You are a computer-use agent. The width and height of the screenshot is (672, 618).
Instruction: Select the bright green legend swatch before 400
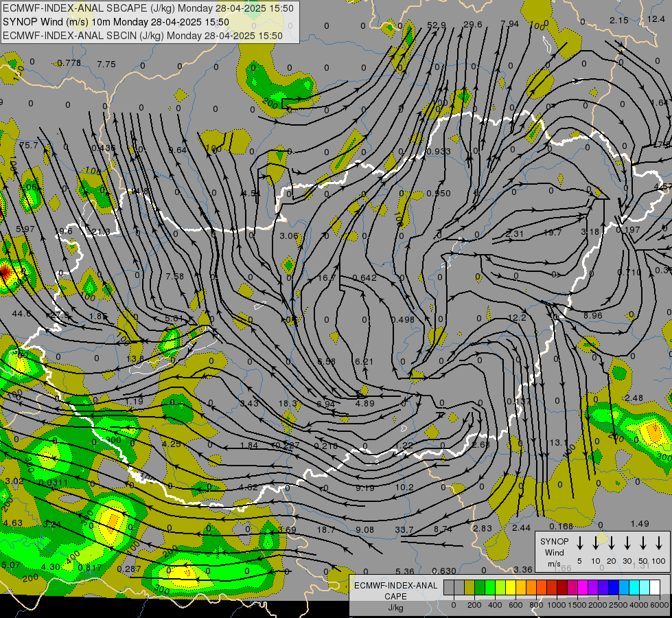click(x=490, y=588)
